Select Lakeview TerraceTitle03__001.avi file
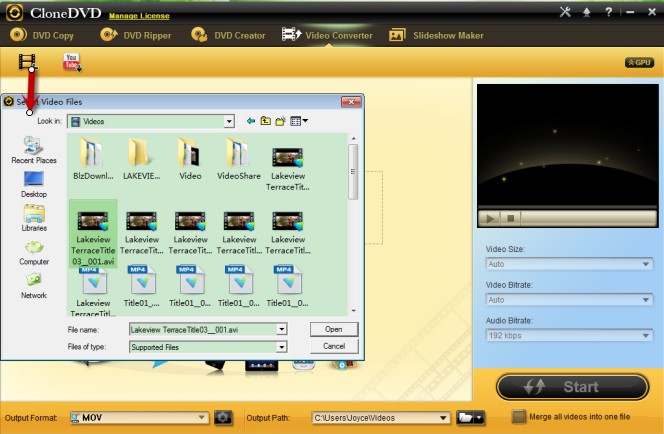The width and height of the screenshot is (664, 434). (93, 234)
